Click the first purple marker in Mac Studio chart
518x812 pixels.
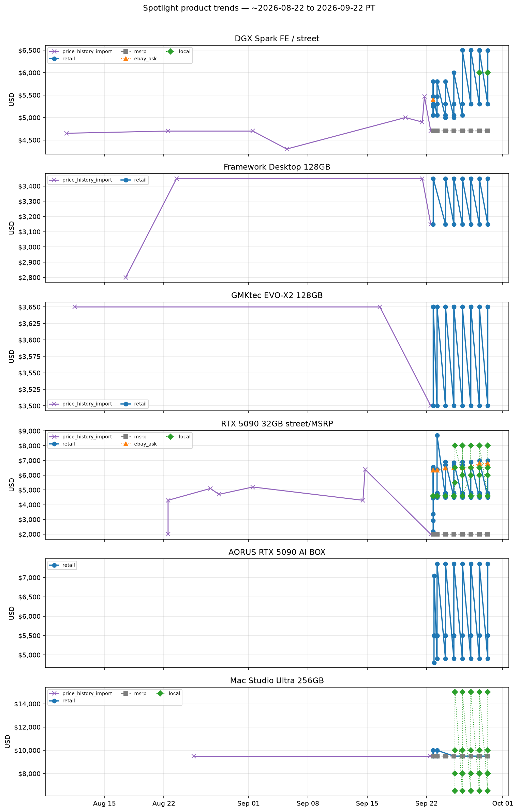(194, 756)
